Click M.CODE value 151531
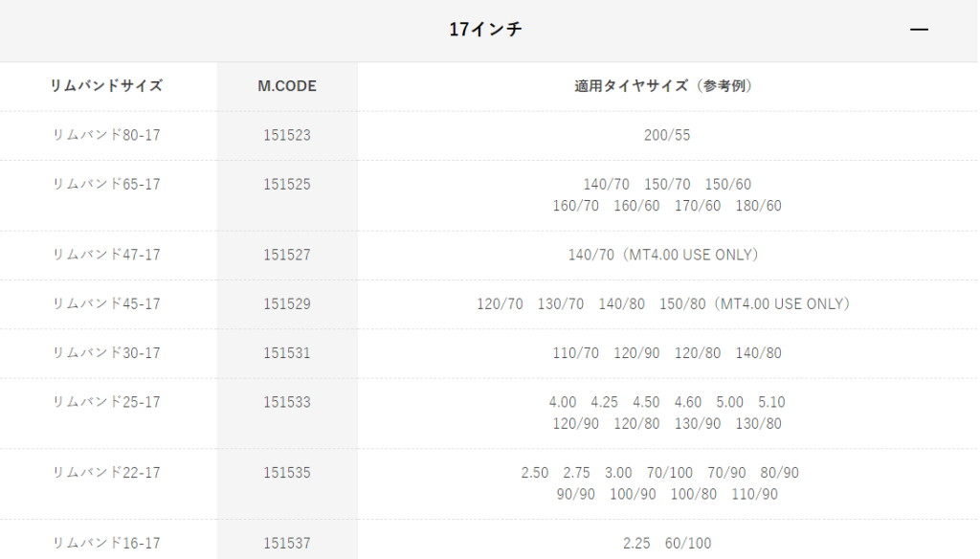 tap(287, 353)
